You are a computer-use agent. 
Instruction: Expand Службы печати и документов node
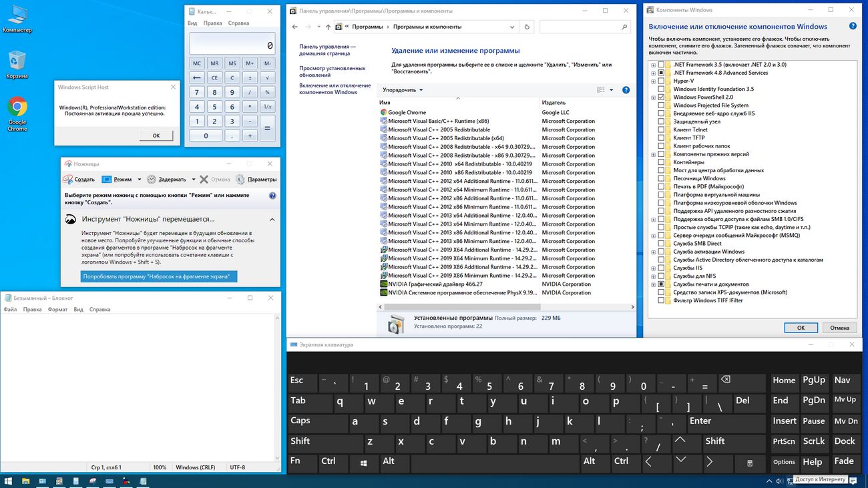(653, 284)
